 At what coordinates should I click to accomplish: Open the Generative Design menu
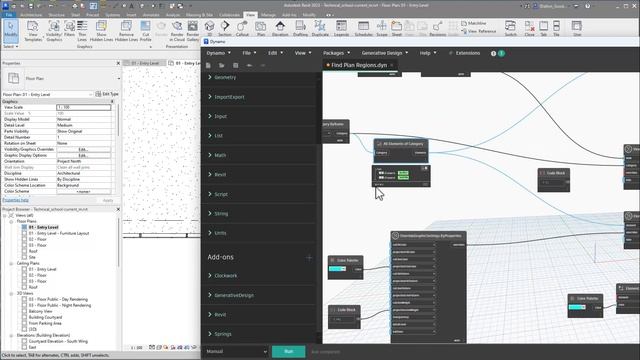click(x=385, y=53)
